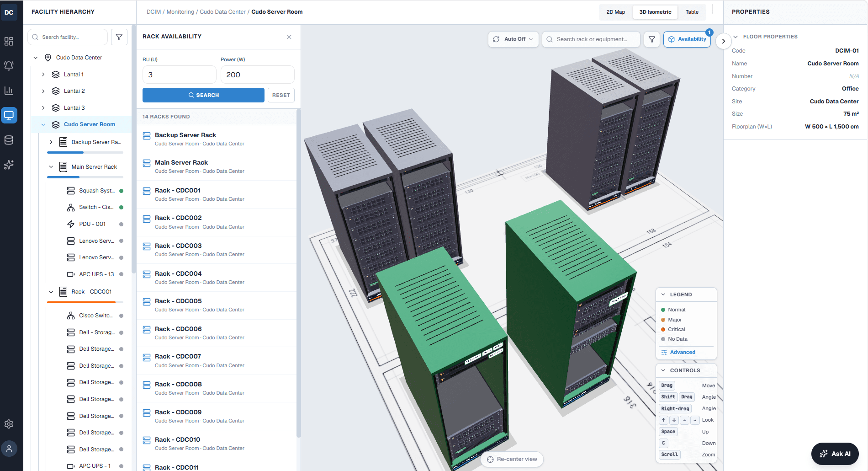Click the 3D view filter funnel icon
Image resolution: width=868 pixels, height=471 pixels.
click(652, 39)
